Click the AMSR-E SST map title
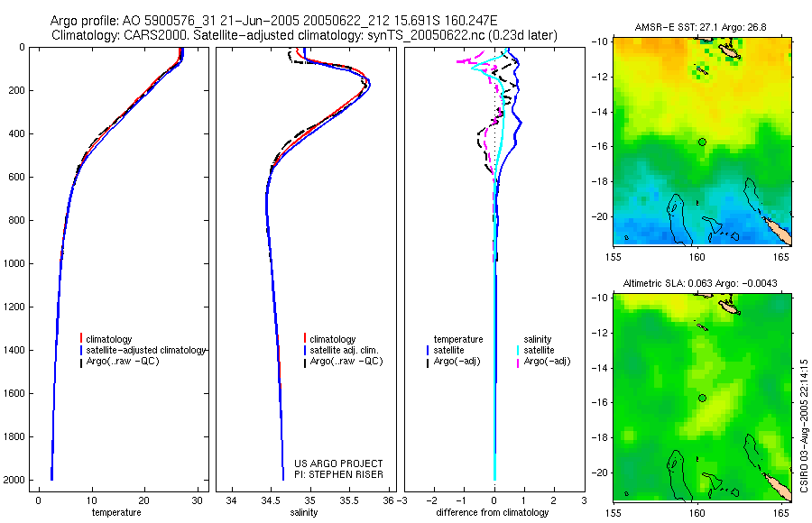 pyautogui.click(x=701, y=27)
